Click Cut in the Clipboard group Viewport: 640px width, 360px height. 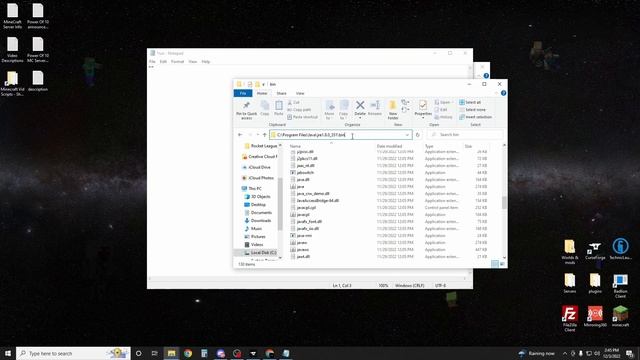[294, 102]
